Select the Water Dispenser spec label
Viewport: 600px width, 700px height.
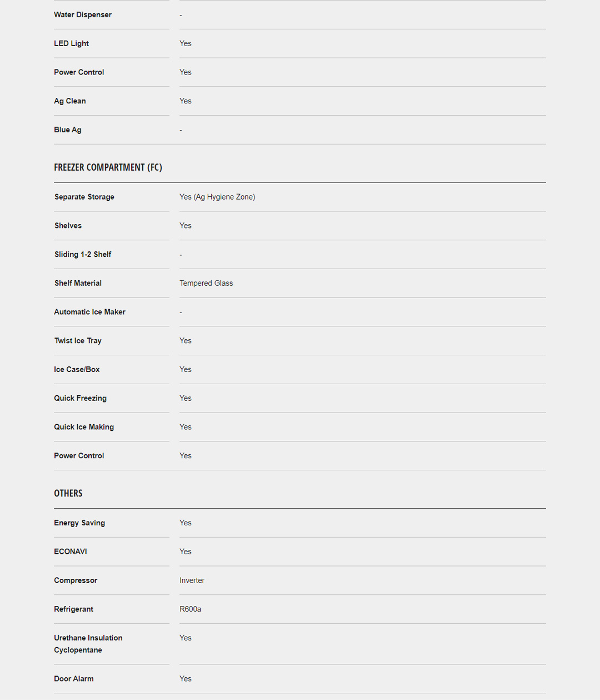(83, 15)
